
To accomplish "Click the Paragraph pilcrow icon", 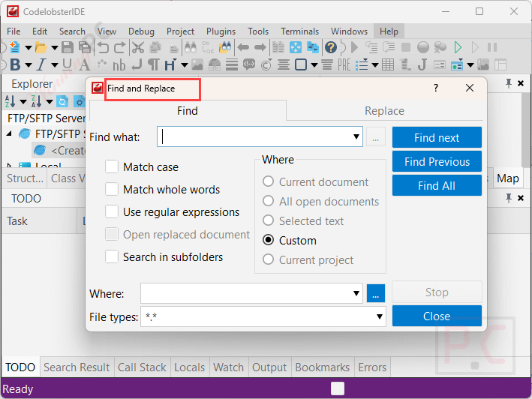I will [x=153, y=64].
